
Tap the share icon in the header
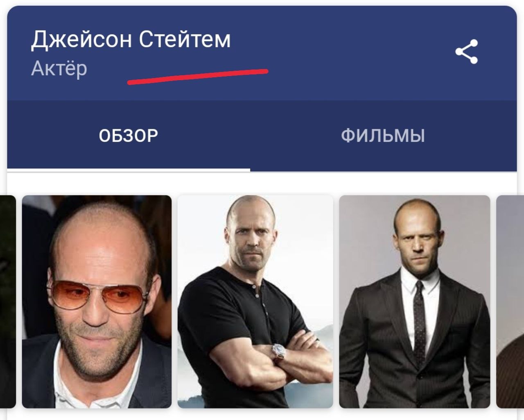[467, 52]
